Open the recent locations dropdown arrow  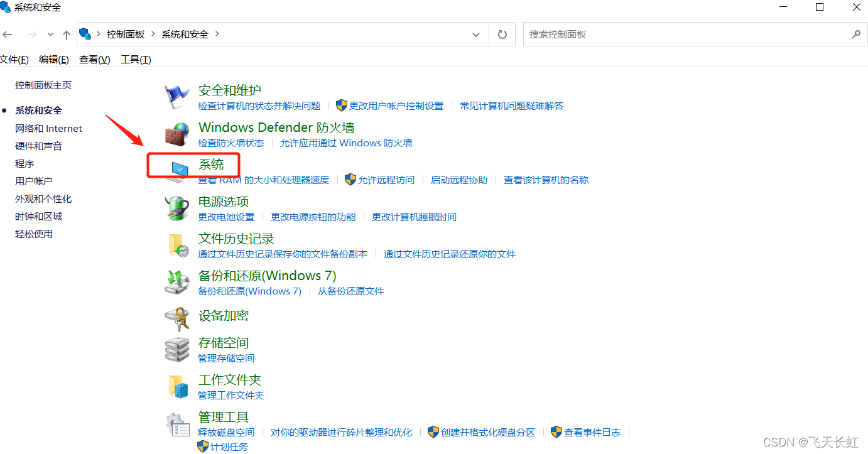[51, 35]
